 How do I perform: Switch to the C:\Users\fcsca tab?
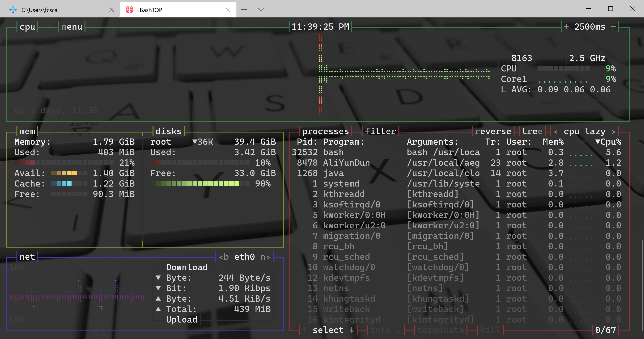39,10
